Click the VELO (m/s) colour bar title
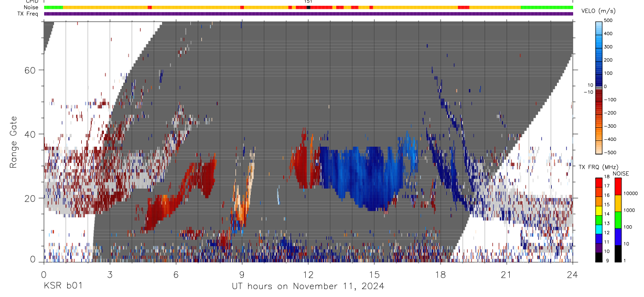Screen dimensions: 644x297 click(599, 11)
